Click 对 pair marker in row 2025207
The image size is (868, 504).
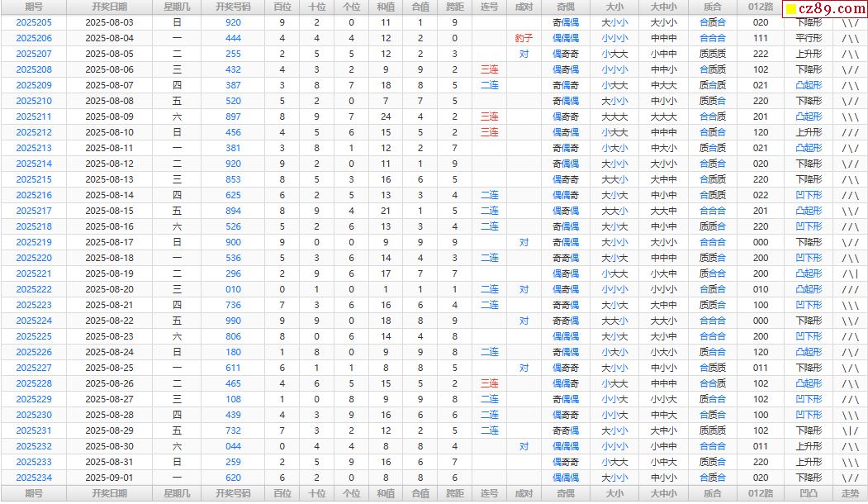524,55
